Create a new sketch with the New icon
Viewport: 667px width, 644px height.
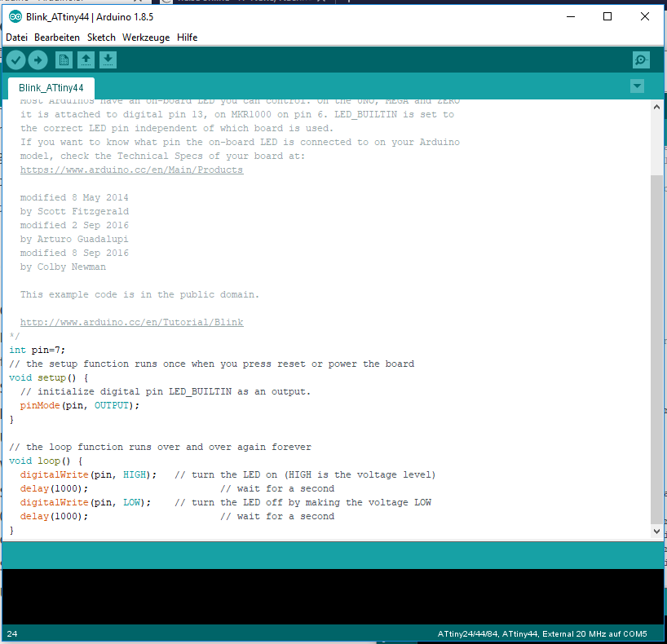pos(64,60)
